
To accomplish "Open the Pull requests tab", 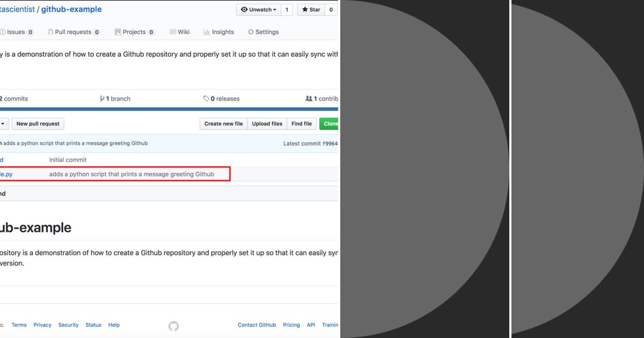I will coord(74,32).
